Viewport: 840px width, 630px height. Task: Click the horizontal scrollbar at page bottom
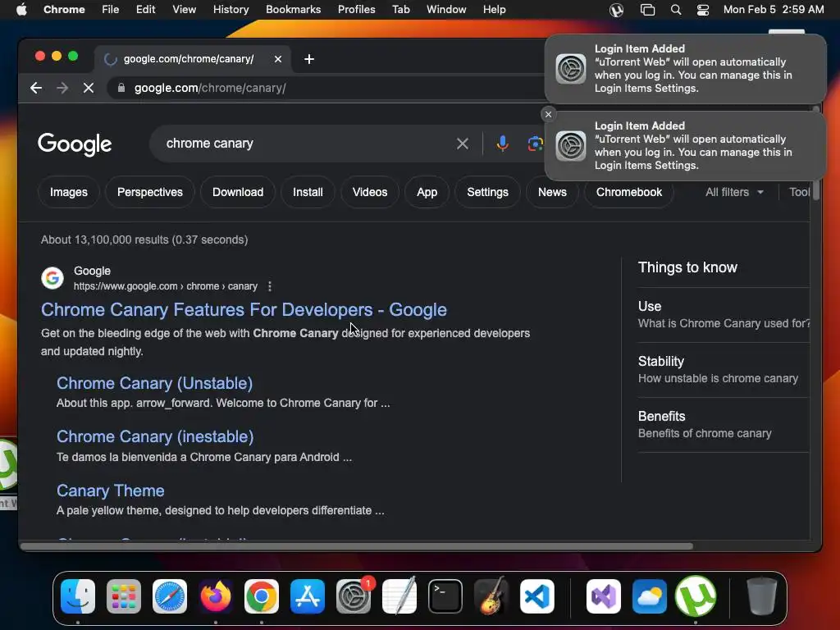point(357,546)
